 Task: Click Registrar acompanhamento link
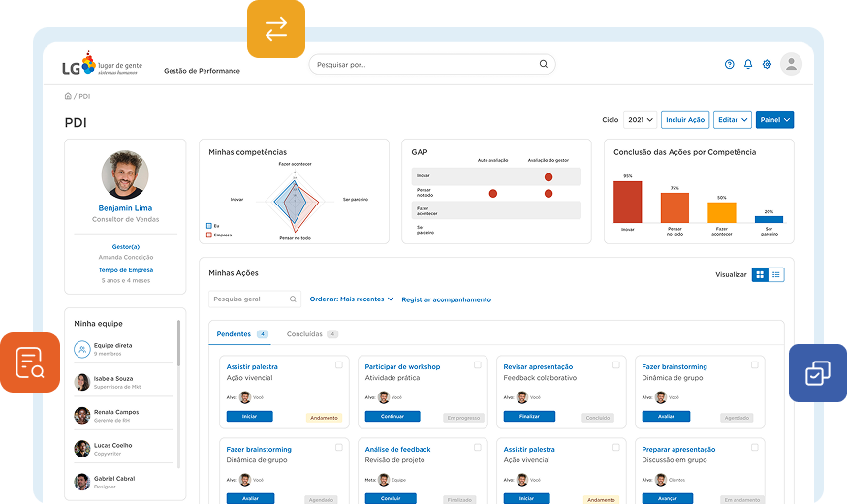click(x=446, y=299)
